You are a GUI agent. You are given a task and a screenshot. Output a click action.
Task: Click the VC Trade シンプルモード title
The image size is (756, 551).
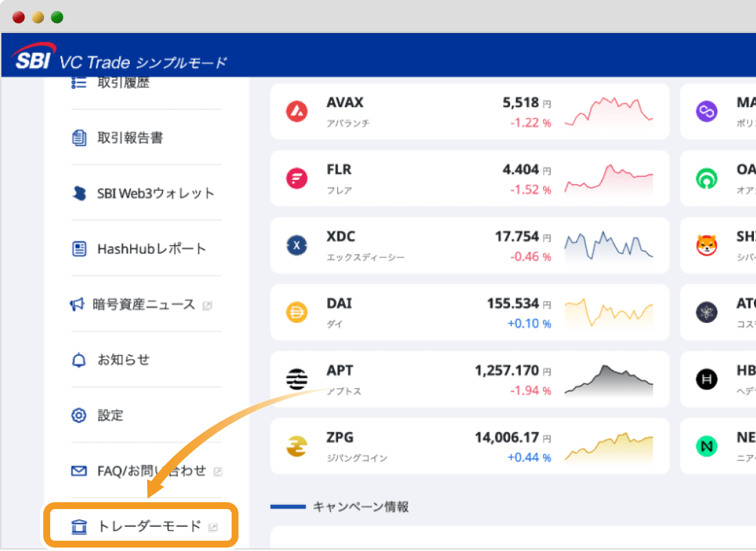pyautogui.click(x=143, y=63)
